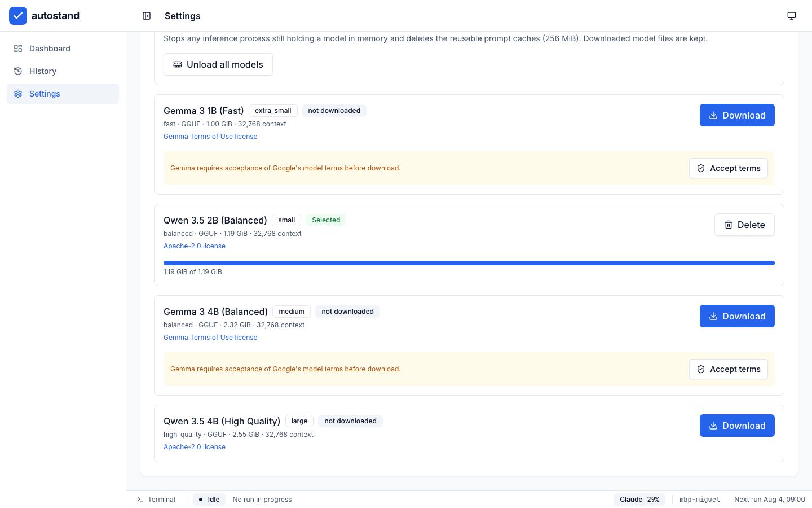Accept terms for Gemma 3 4B
812x508 pixels.
click(729, 369)
